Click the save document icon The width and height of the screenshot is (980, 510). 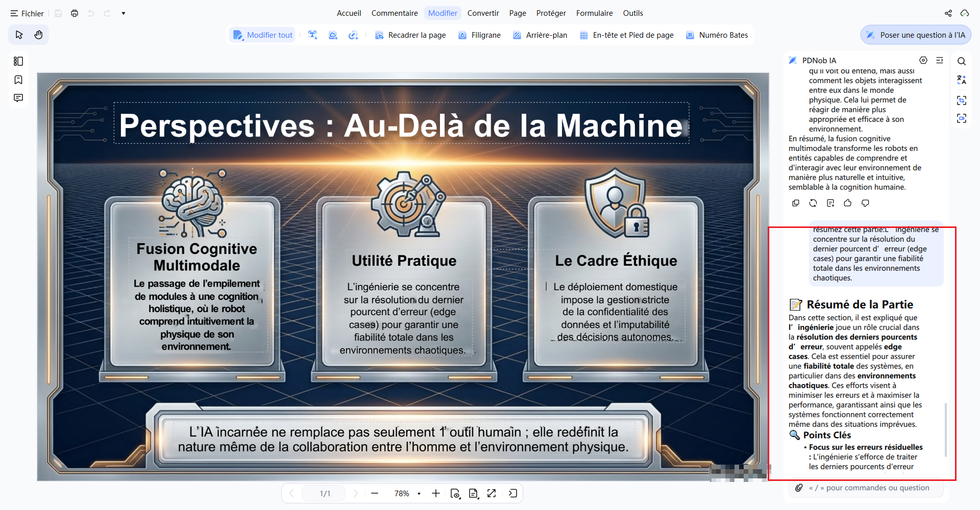tap(58, 13)
